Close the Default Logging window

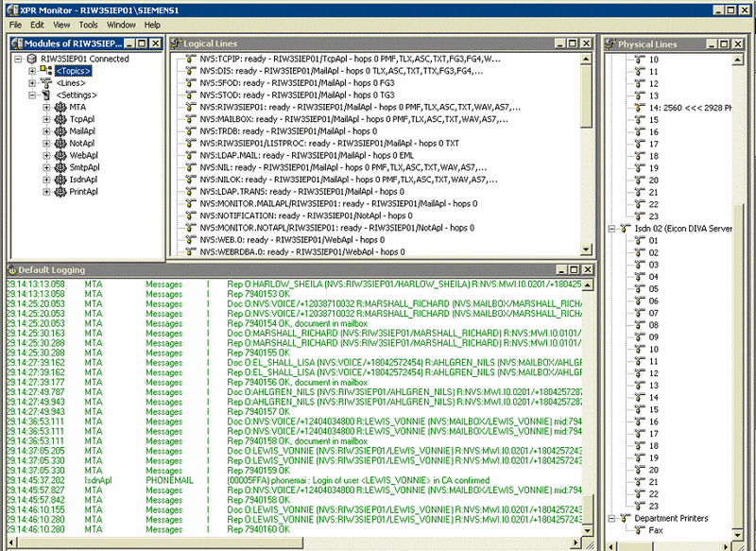pos(587,269)
